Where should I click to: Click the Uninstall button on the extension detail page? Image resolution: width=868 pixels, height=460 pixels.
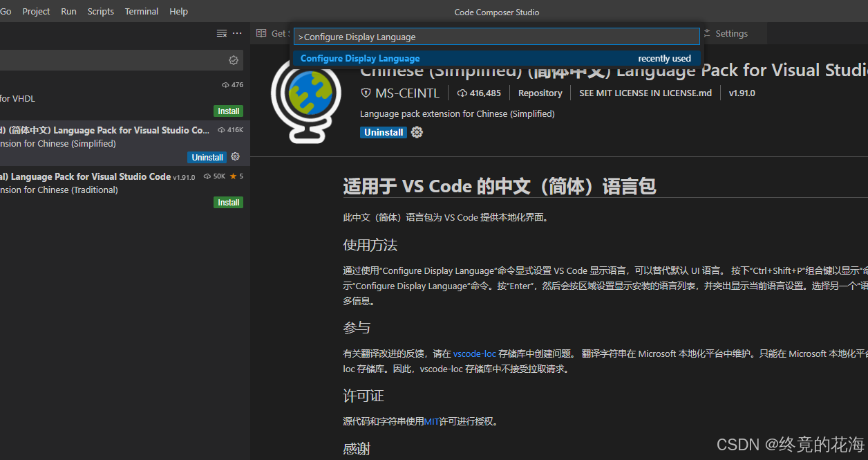384,132
